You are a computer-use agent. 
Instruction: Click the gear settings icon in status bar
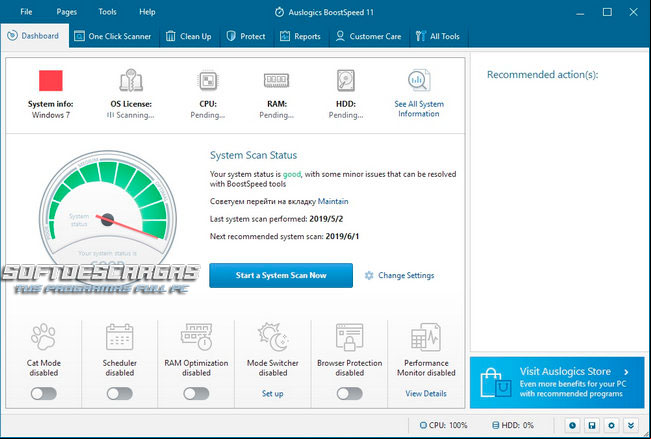(x=611, y=425)
